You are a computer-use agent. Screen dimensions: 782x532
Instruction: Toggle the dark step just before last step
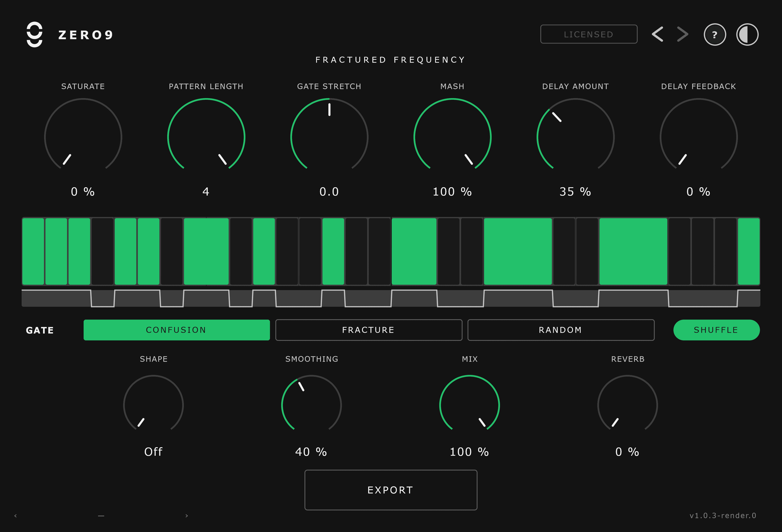[725, 251]
